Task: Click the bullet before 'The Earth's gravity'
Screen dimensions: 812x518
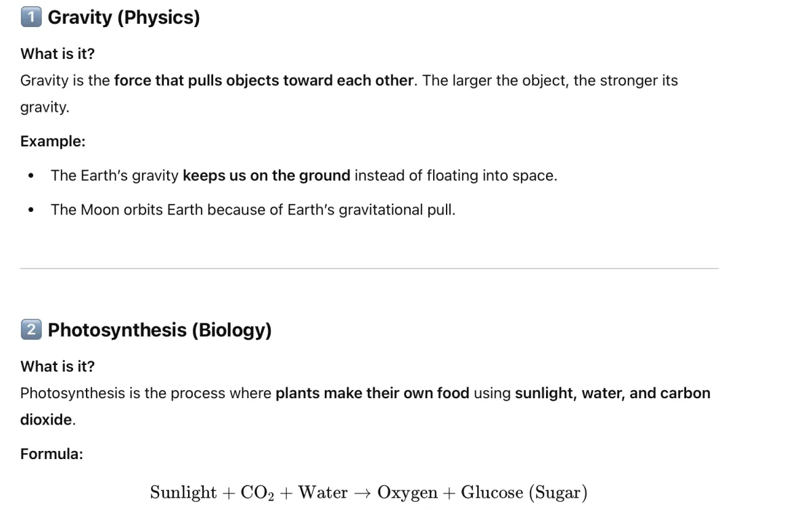Action: coord(31,177)
